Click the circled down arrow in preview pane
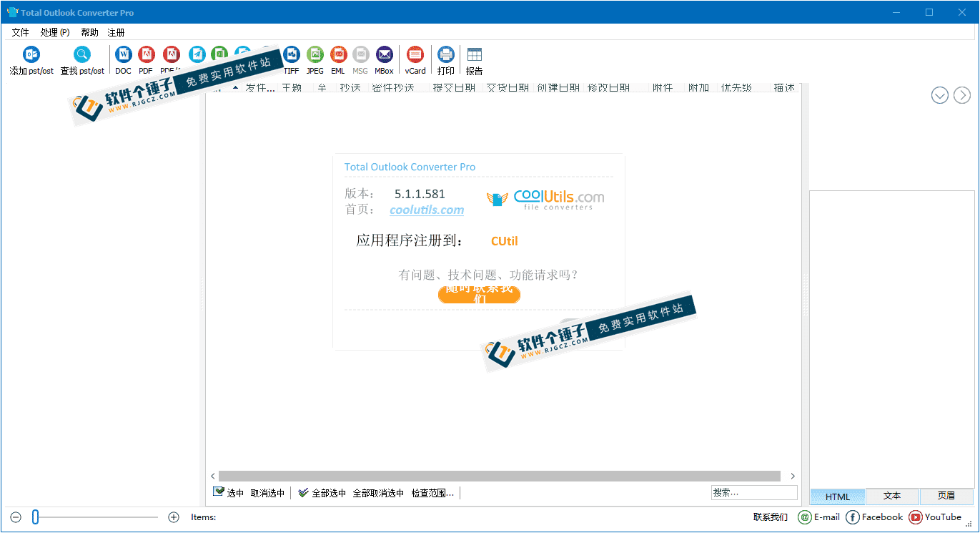980x533 pixels. coord(940,95)
